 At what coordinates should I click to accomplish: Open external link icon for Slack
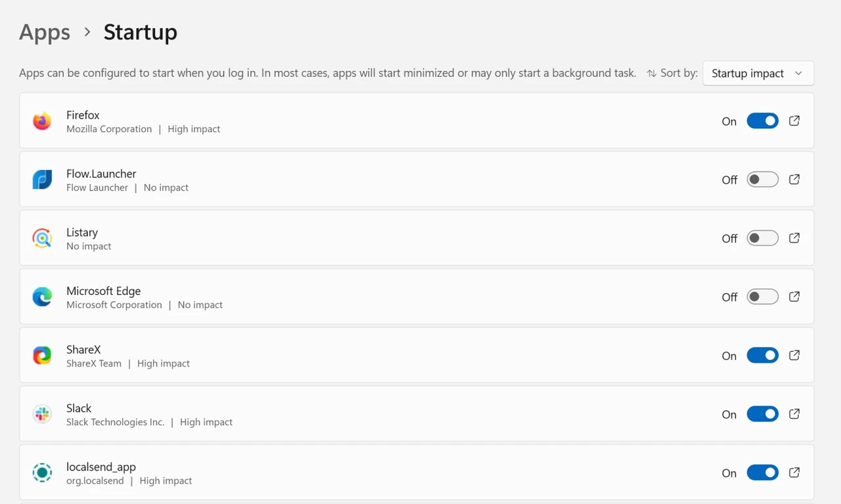click(x=794, y=414)
